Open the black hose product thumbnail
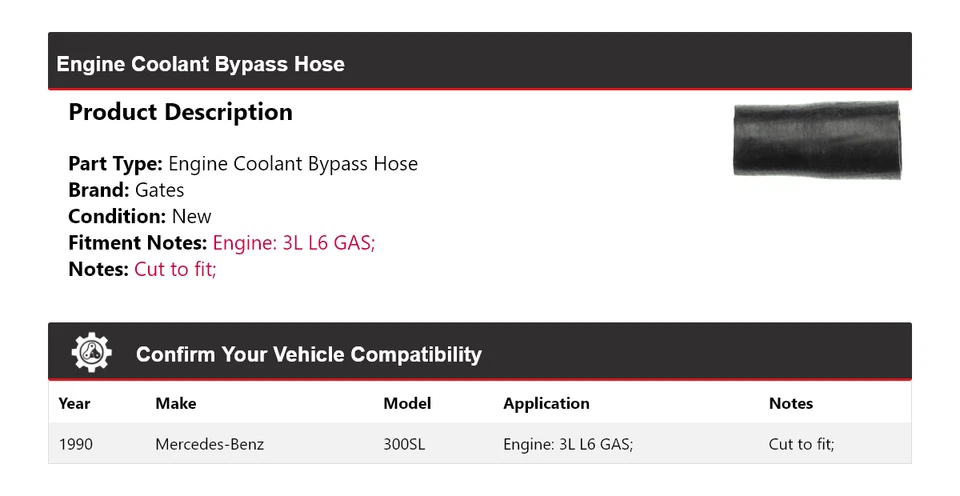The height and width of the screenshot is (496, 960). [x=816, y=140]
